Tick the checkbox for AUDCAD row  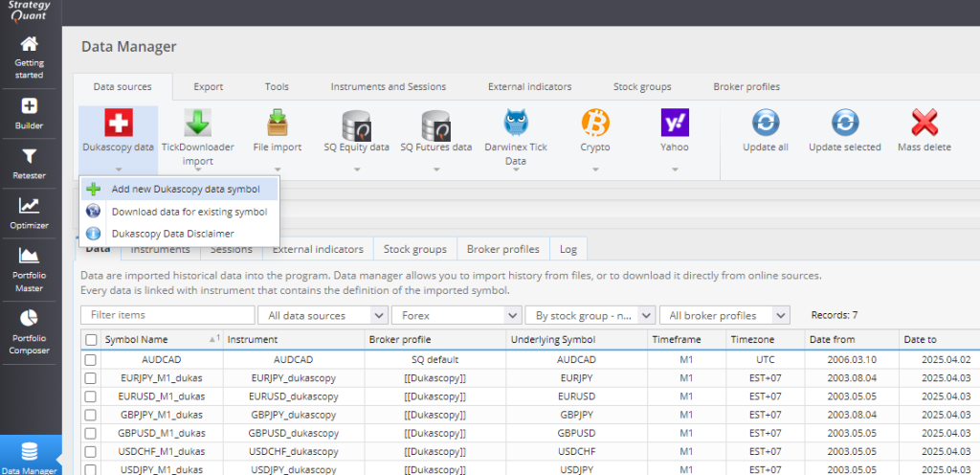coord(91,359)
